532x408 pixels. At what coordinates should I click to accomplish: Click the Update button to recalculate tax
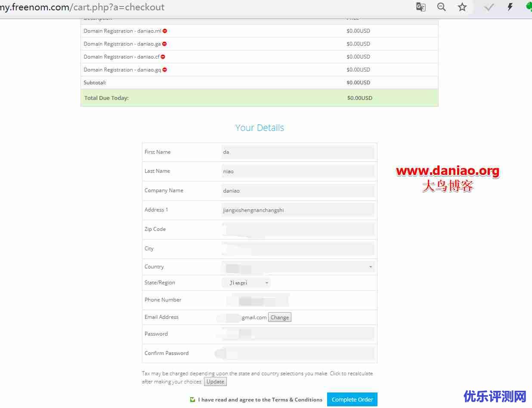215,381
